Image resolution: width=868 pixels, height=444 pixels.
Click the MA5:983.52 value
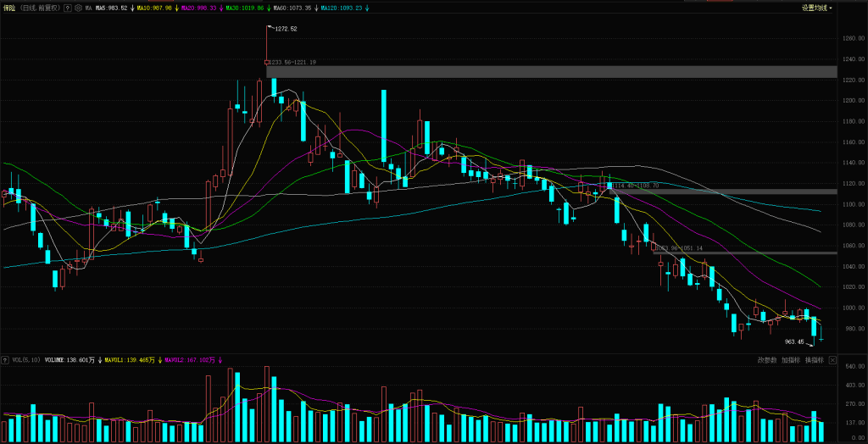click(111, 8)
